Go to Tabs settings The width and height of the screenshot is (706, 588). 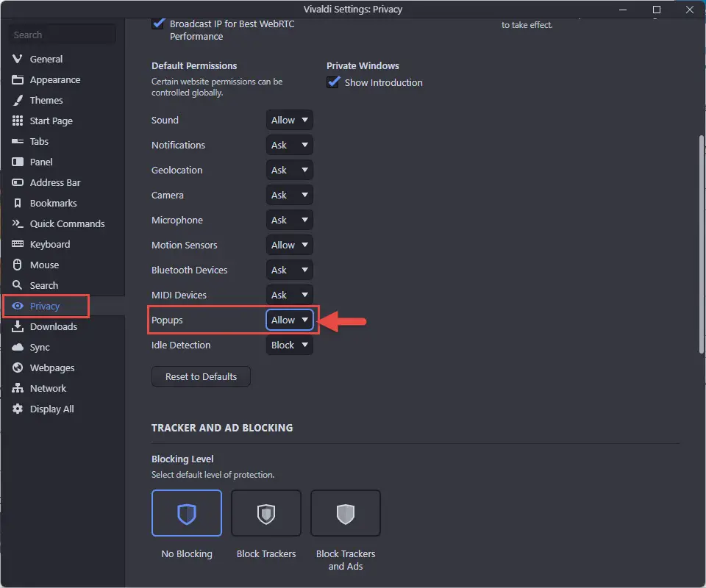[39, 141]
